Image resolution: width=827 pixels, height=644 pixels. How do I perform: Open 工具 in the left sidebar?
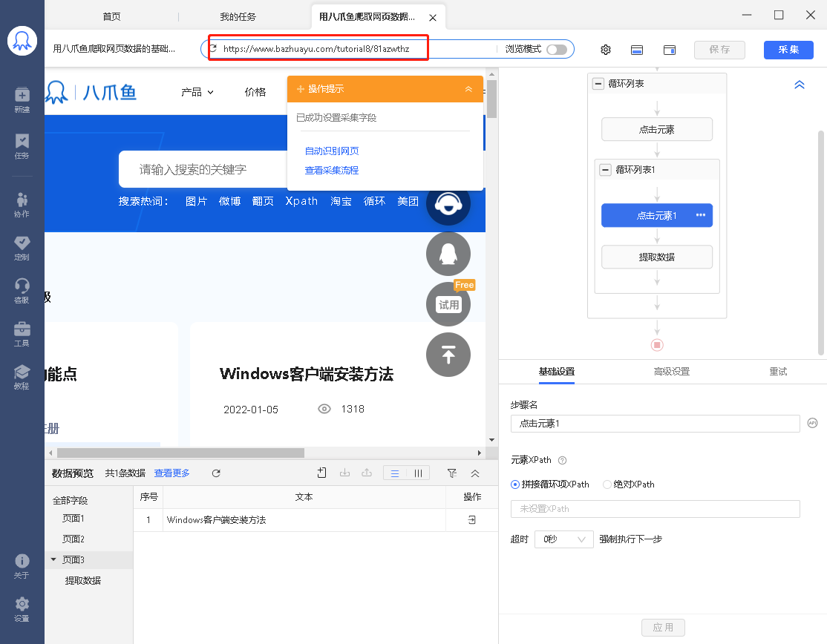(x=22, y=334)
